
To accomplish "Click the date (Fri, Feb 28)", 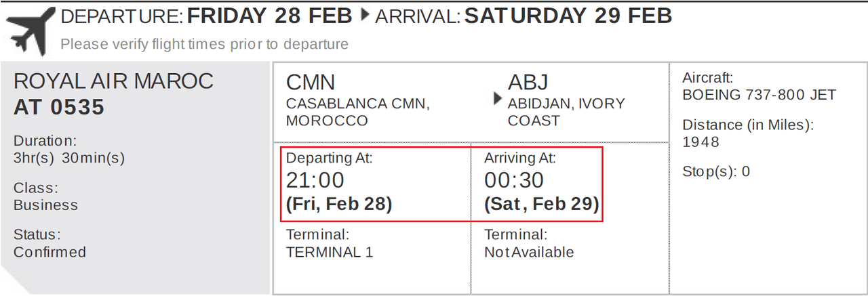I will point(339,204).
